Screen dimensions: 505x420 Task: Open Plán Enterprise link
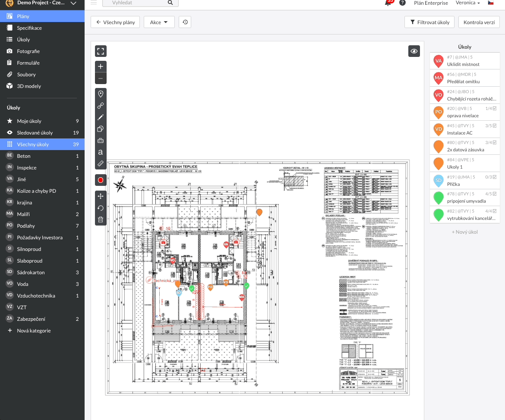coord(431,3)
